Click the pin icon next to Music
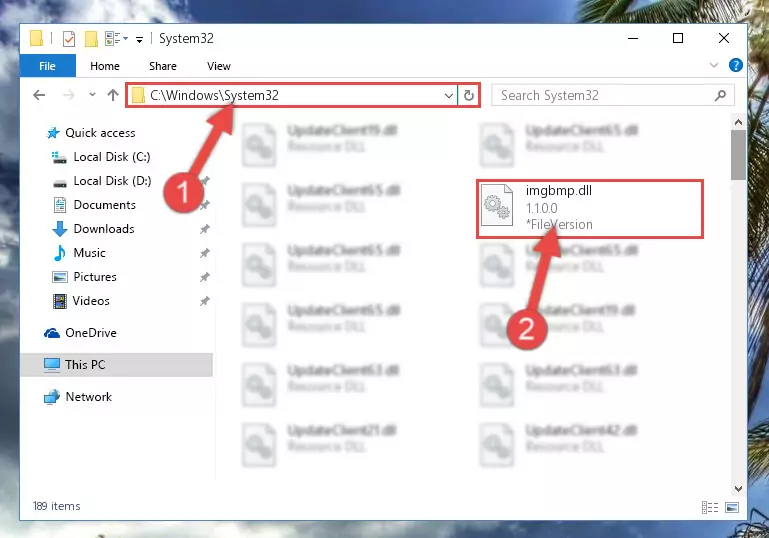Screen dimensions: 769x538 [205, 253]
